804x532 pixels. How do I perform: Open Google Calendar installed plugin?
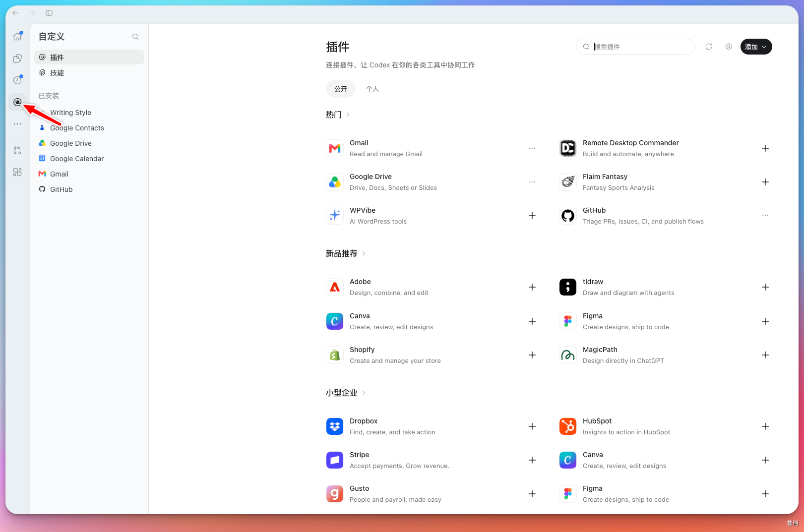(89, 159)
